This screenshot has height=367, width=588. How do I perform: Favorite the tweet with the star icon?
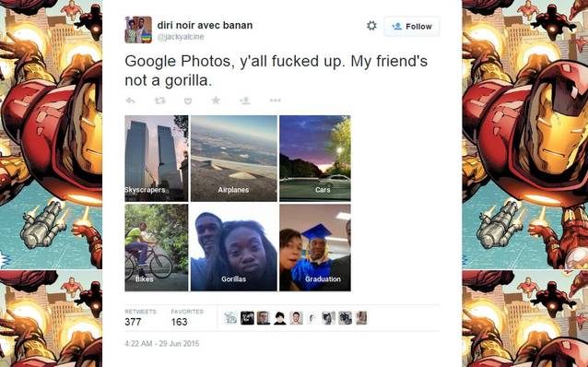216,101
